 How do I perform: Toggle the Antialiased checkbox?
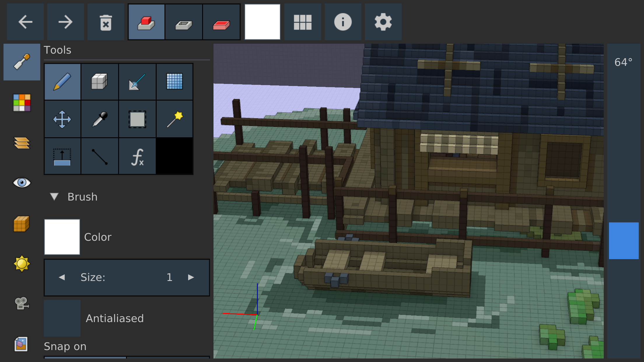click(x=62, y=318)
